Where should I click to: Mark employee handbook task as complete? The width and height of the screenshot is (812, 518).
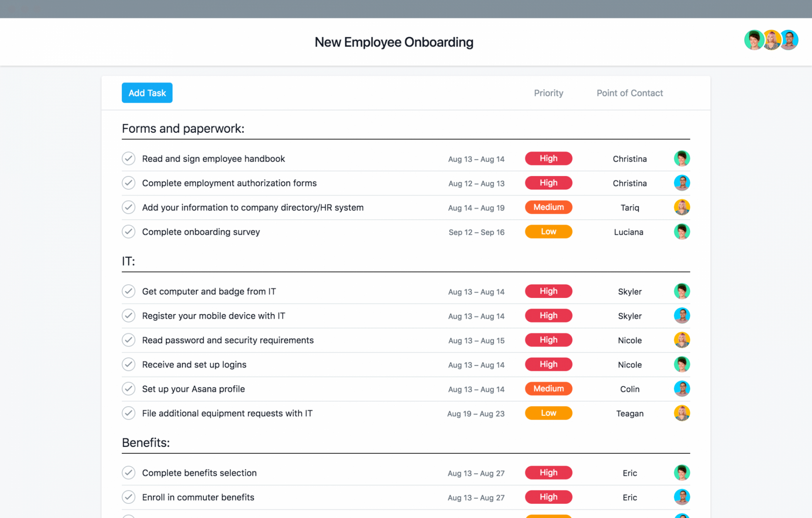point(128,158)
